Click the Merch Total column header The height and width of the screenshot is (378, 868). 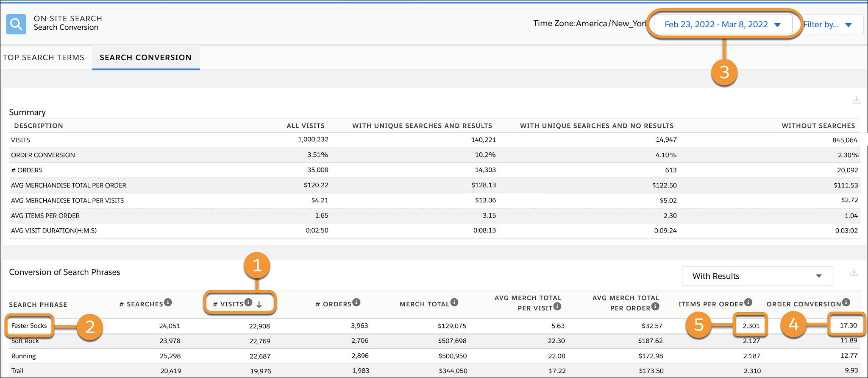(x=424, y=304)
